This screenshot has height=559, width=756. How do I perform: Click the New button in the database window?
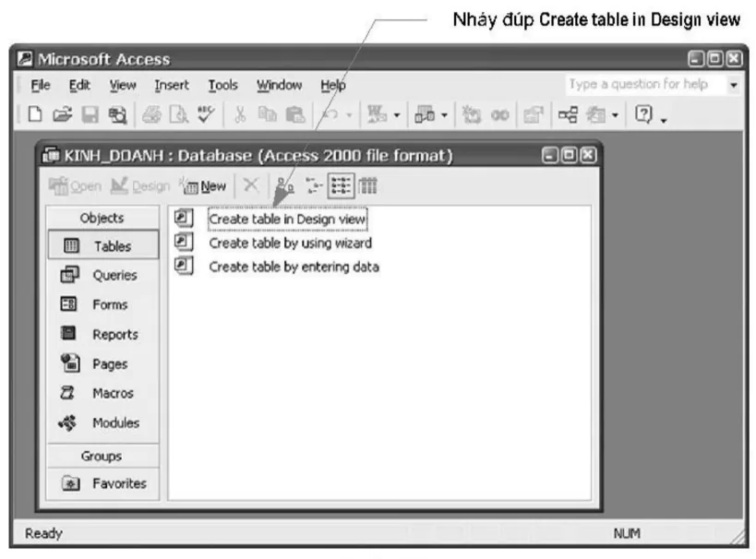click(203, 186)
